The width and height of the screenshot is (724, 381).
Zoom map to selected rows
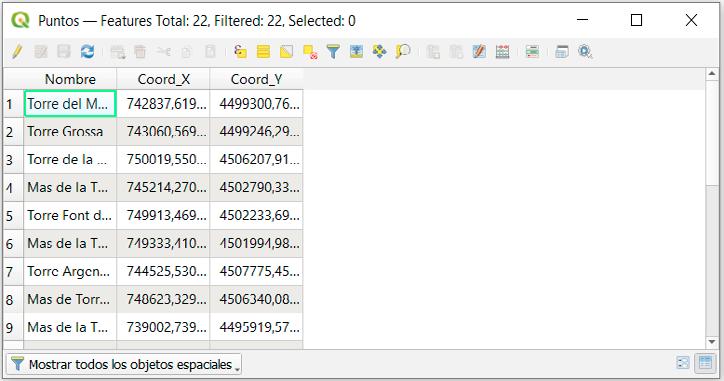[403, 51]
